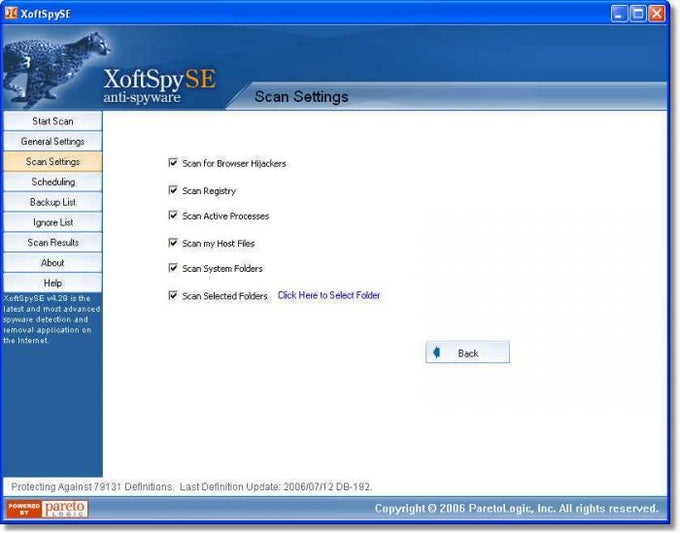Viewport: 680px width, 534px height.
Task: Click the Copyright 2006 ParetoLogic footer text
Action: (517, 508)
